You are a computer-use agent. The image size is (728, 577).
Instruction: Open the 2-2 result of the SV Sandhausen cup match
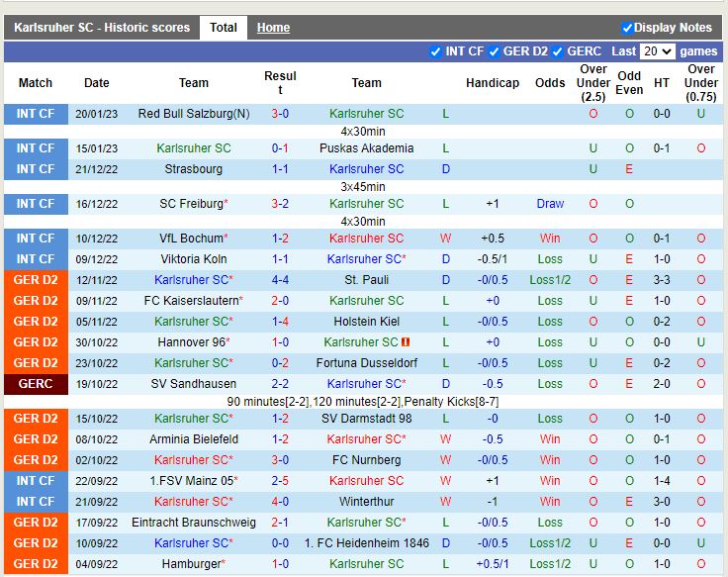pos(280,384)
